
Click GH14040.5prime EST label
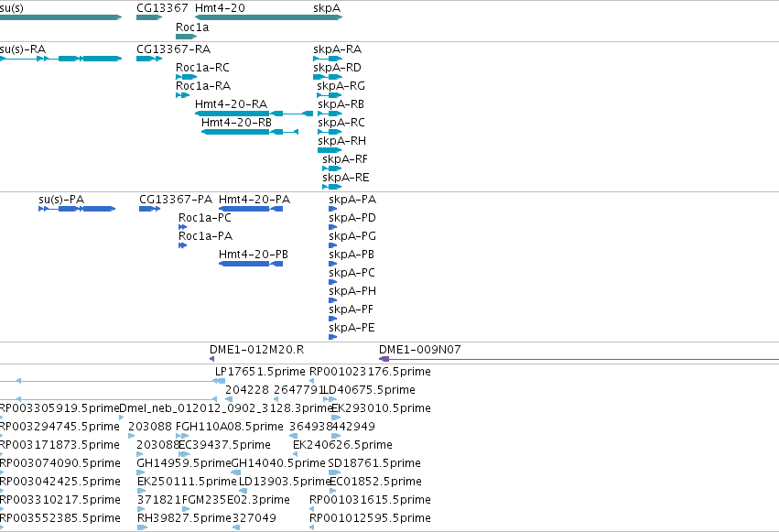click(x=278, y=464)
